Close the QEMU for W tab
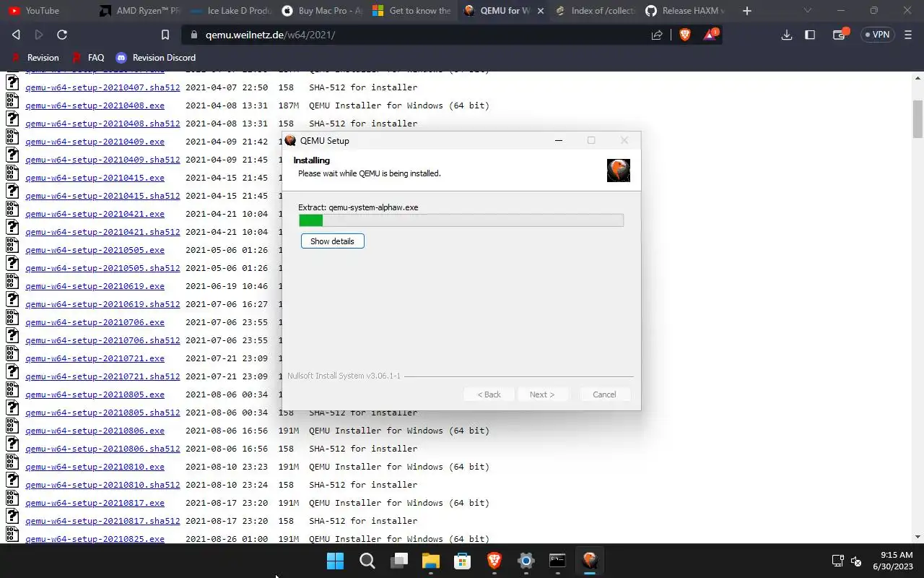Screen dimensions: 924x578 [x=540, y=11]
